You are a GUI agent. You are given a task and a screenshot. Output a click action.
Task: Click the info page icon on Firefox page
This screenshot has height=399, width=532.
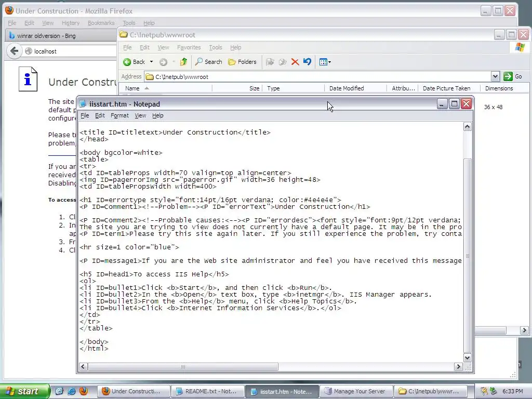pos(28,79)
